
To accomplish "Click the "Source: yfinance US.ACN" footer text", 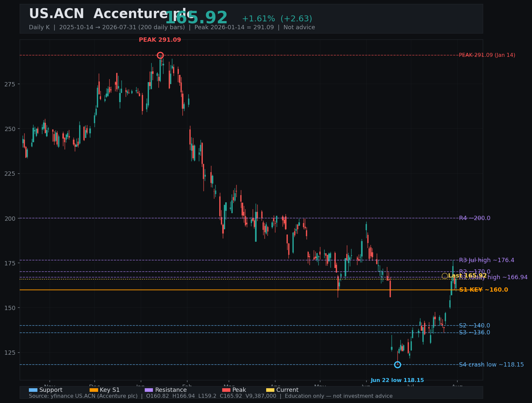I will (x=211, y=396).
